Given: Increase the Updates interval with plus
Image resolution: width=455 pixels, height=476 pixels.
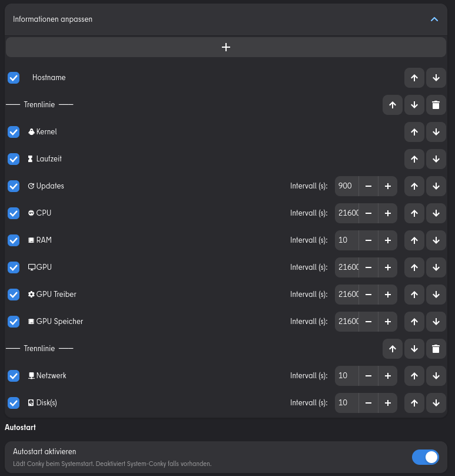Looking at the screenshot, I should [387, 186].
